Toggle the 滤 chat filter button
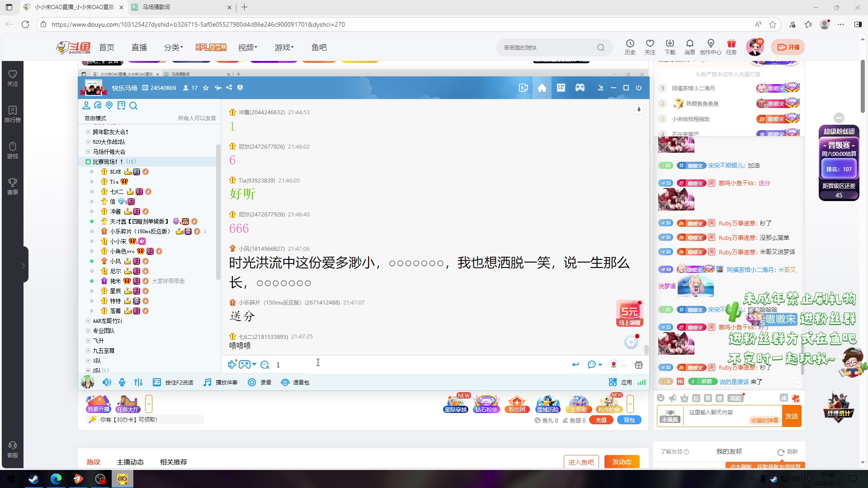 784,398
